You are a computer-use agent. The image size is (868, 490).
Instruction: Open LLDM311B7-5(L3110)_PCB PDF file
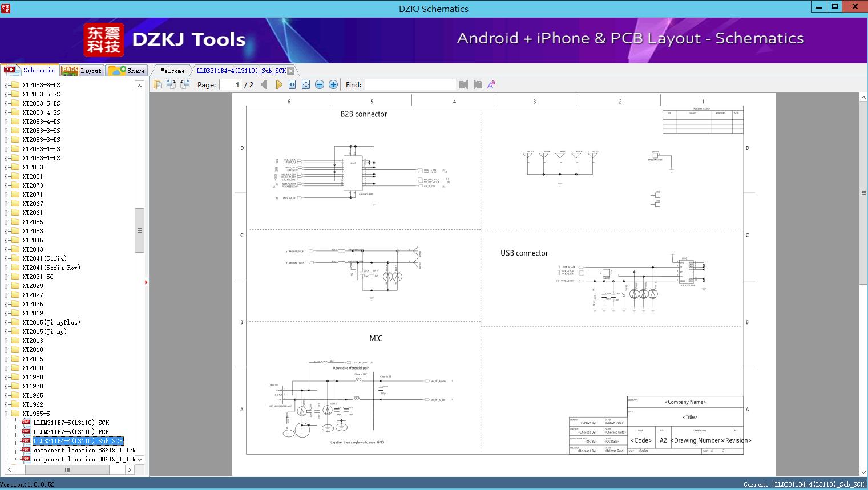point(71,432)
